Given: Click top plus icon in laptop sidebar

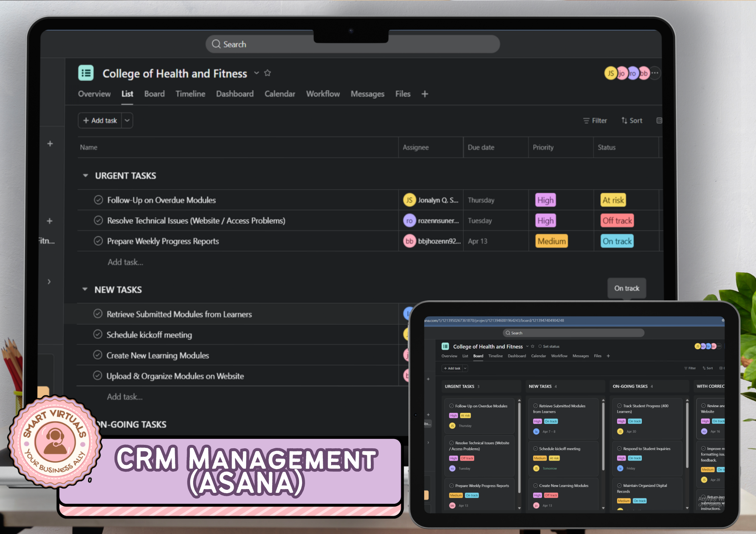Looking at the screenshot, I should click(50, 144).
